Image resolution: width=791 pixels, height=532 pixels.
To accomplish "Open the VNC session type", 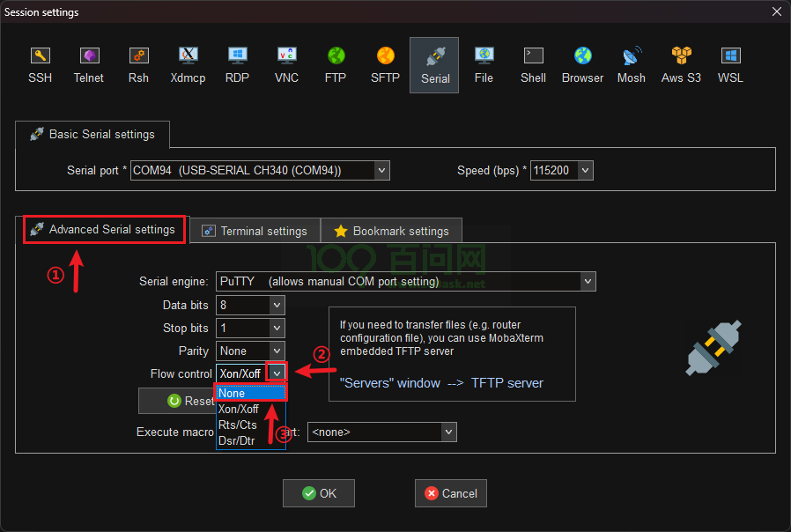I will [x=286, y=64].
